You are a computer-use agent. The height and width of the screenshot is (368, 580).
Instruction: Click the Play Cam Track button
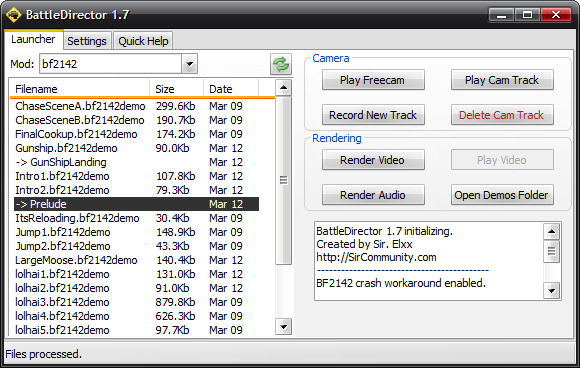point(502,80)
